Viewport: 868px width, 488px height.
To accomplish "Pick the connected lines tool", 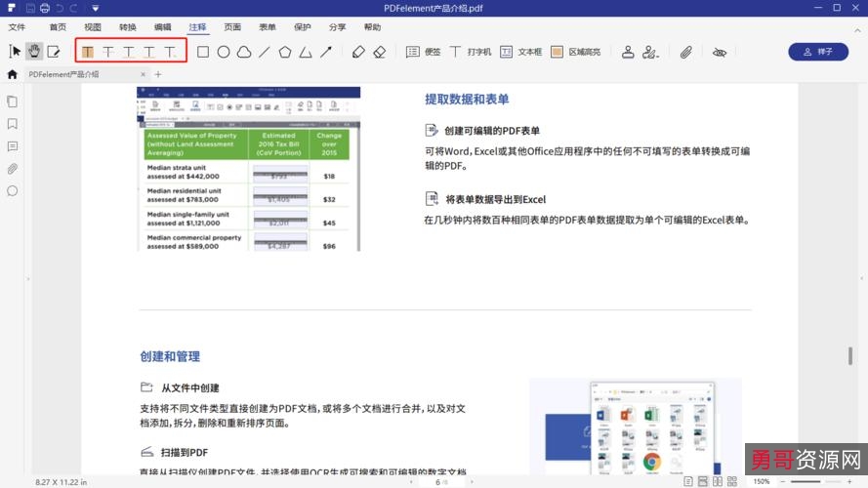I will (306, 52).
